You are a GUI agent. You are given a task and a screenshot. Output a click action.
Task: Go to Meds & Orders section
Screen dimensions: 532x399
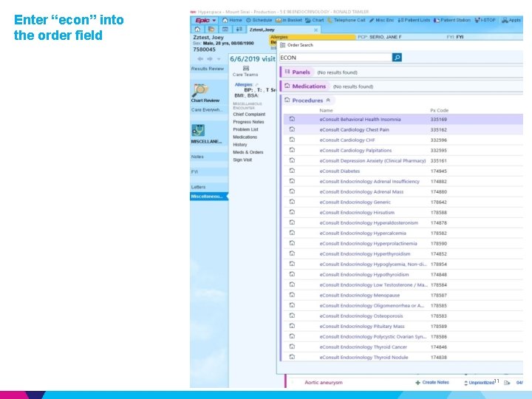coord(248,152)
